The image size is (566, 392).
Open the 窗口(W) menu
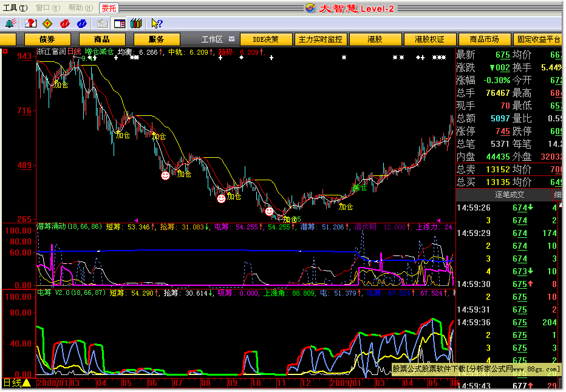pos(47,7)
